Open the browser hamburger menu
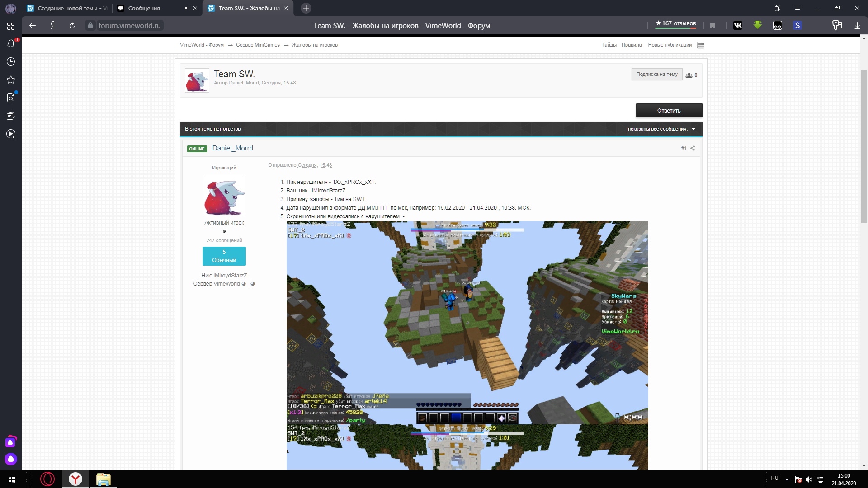This screenshot has height=488, width=868. [797, 8]
